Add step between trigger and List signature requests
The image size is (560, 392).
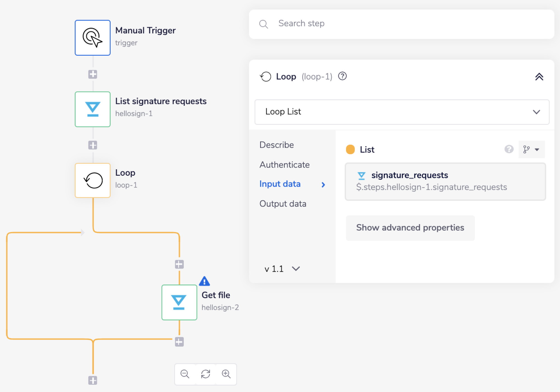[x=93, y=74]
